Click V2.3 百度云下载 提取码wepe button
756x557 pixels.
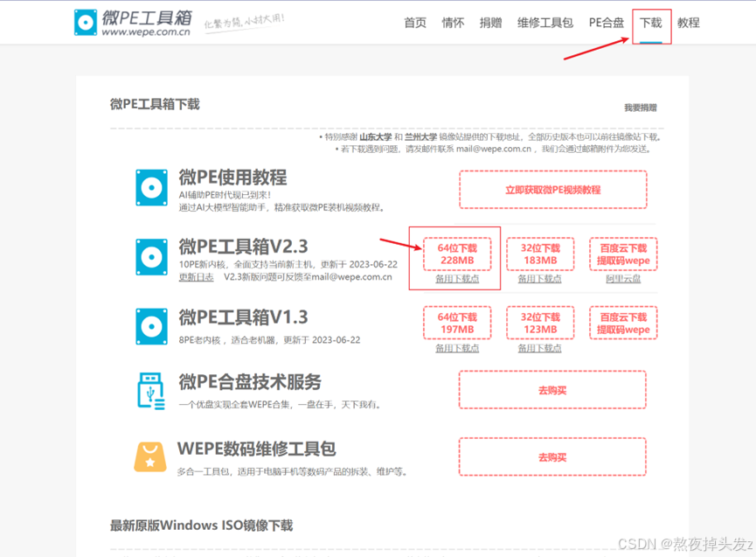coord(623,254)
